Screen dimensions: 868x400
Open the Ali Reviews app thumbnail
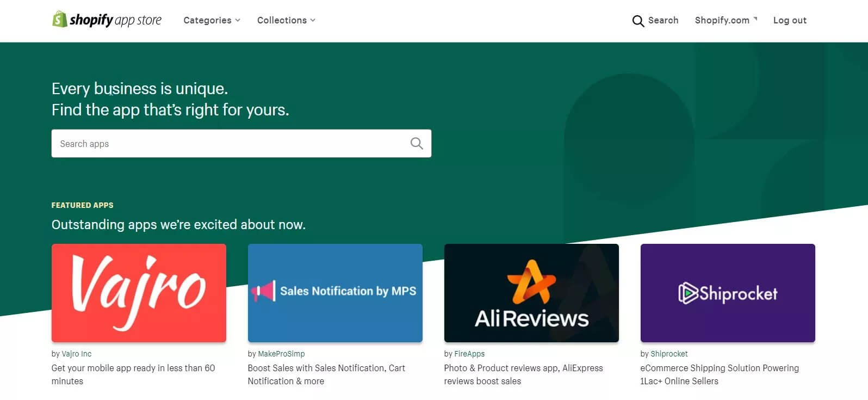pos(531,293)
